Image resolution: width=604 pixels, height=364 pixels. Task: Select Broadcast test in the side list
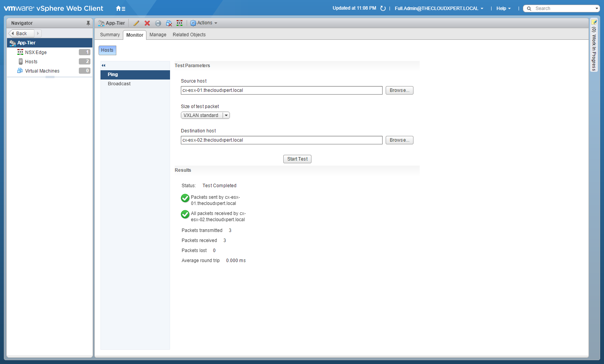(x=119, y=84)
